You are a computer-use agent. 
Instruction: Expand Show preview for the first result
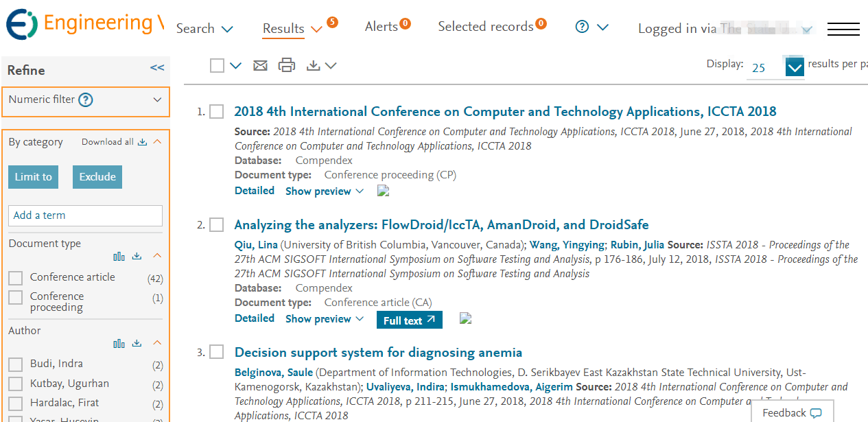pos(324,191)
